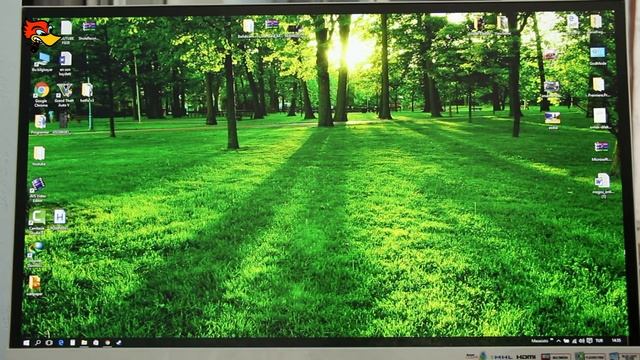Screen dimensions: 640x360
Task: Show hidden system tray icons chevron
Action: point(558,341)
